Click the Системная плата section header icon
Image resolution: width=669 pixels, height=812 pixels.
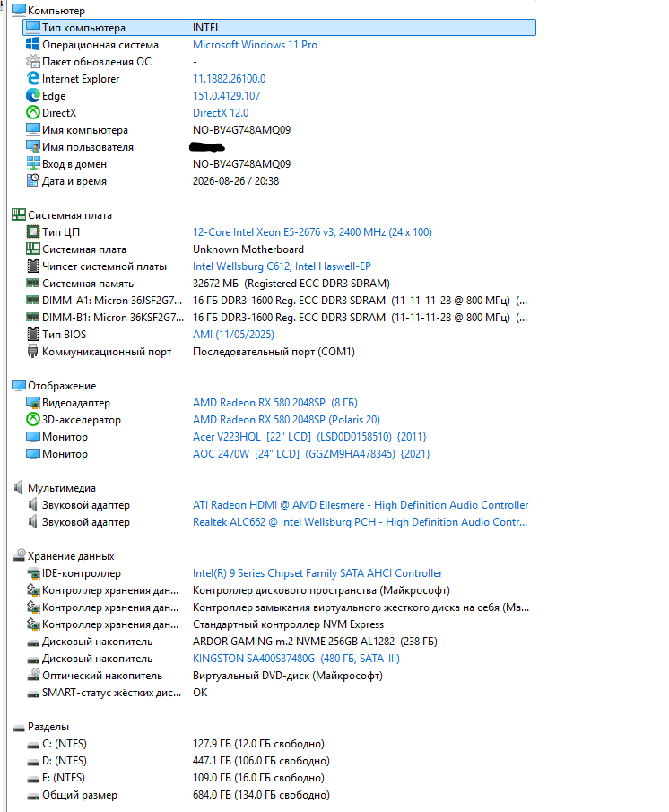(x=19, y=215)
